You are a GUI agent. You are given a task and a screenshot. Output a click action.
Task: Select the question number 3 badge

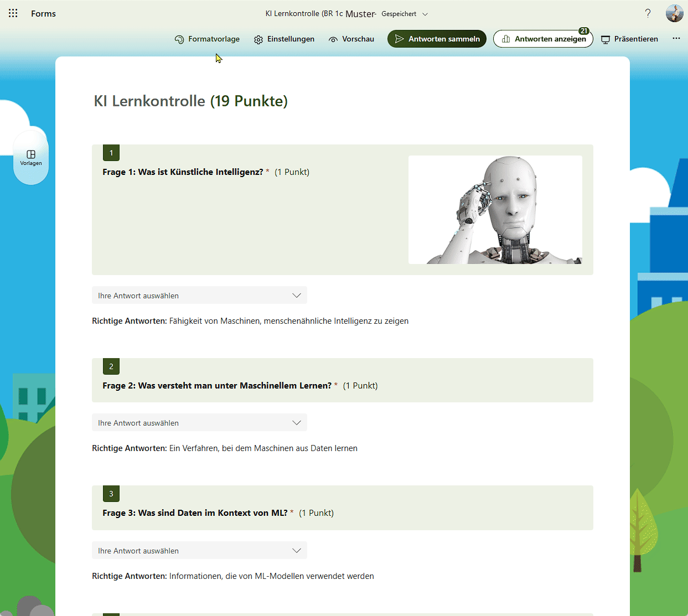click(111, 494)
